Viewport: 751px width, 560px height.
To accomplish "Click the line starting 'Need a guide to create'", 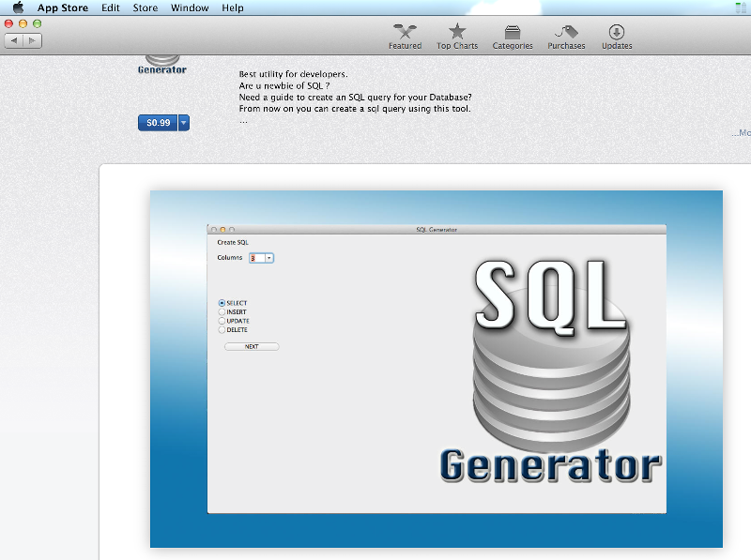I will click(356, 98).
